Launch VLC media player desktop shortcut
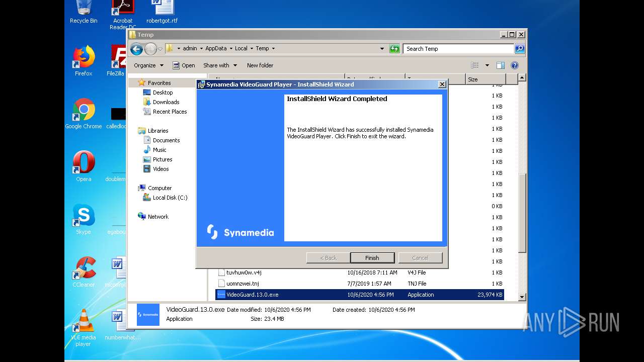Image resolution: width=644 pixels, height=362 pixels. coord(84,328)
